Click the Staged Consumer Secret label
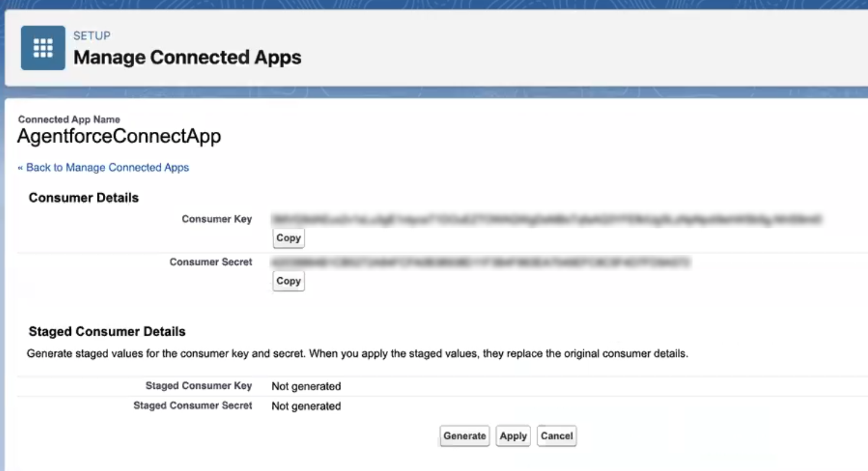868x471 pixels. (x=193, y=405)
